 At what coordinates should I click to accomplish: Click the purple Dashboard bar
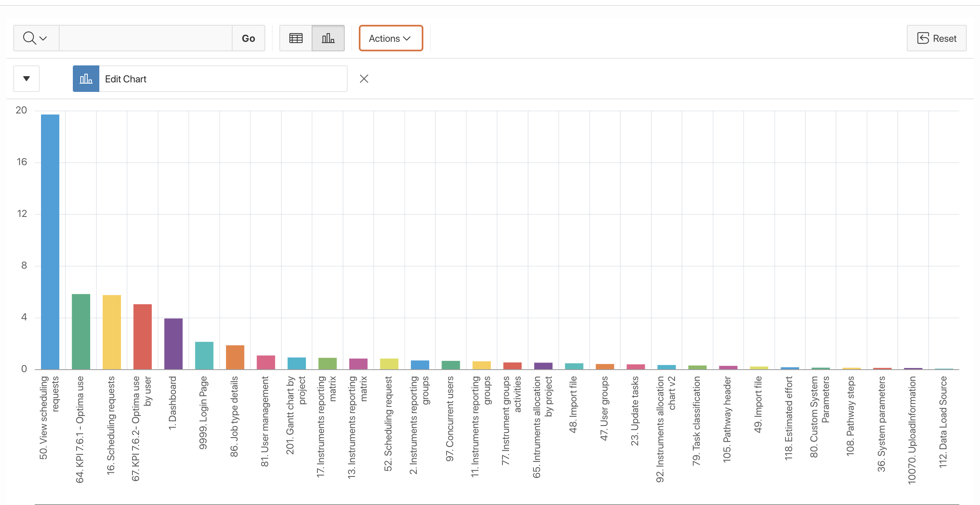pos(173,344)
